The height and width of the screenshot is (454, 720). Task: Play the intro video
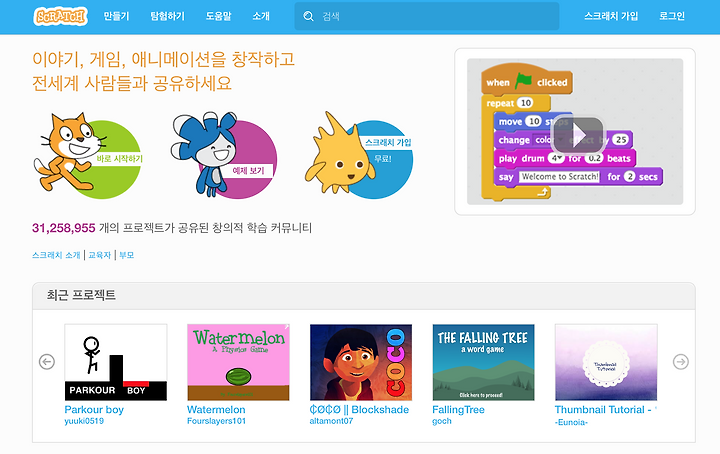click(578, 135)
